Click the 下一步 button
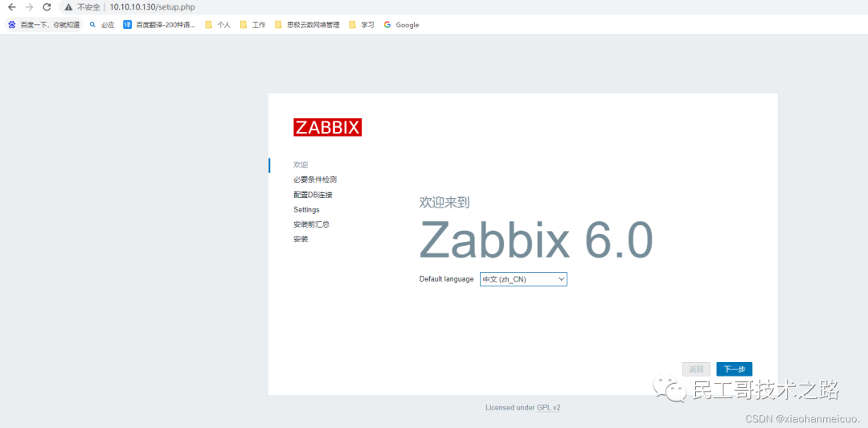 [x=734, y=369]
